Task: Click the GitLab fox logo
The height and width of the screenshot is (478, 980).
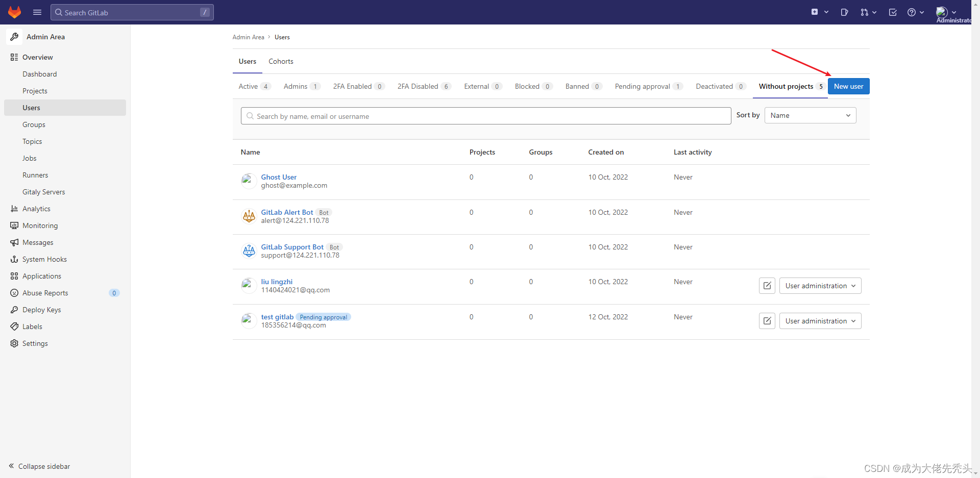Action: (14, 12)
